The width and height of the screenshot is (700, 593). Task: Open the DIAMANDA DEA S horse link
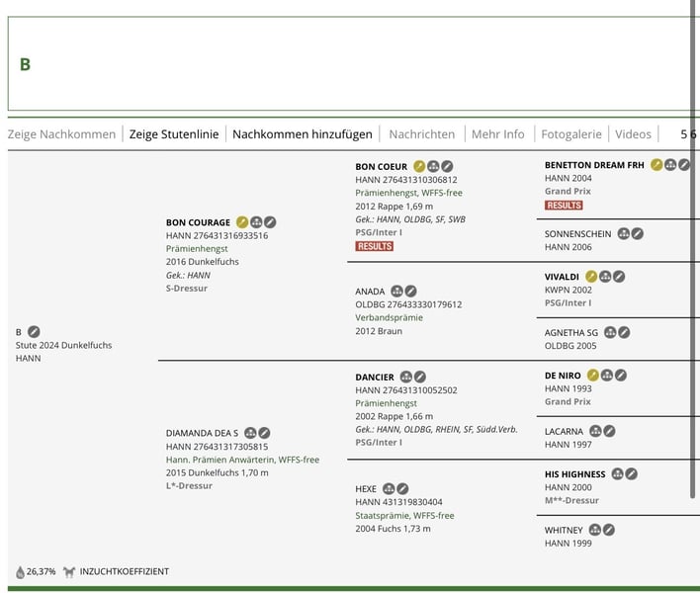[x=202, y=433]
